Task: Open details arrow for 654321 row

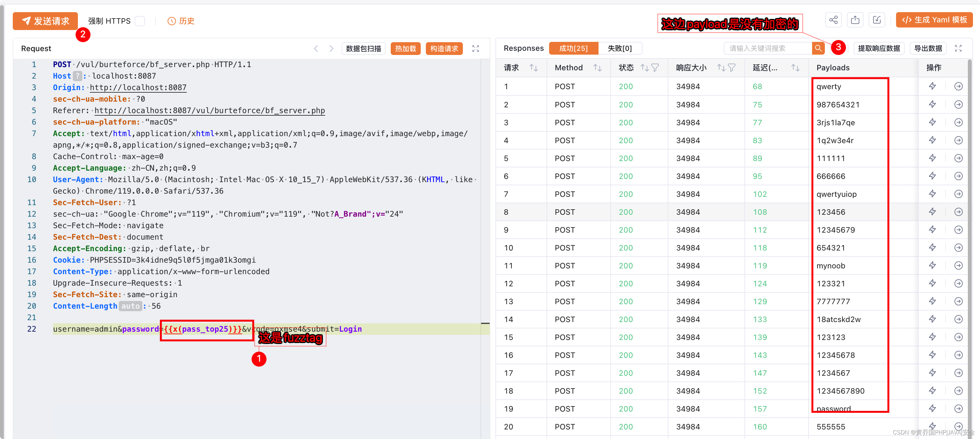Action: pos(958,248)
